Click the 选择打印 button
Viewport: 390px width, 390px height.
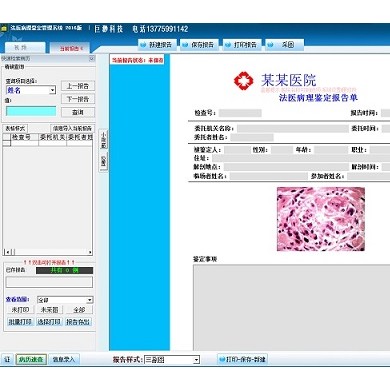[x=49, y=322]
